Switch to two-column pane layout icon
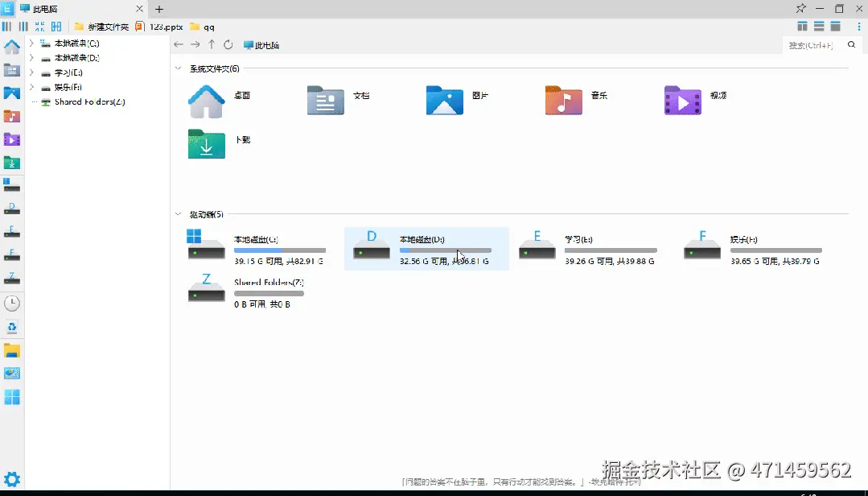868x496 pixels. pos(802,27)
